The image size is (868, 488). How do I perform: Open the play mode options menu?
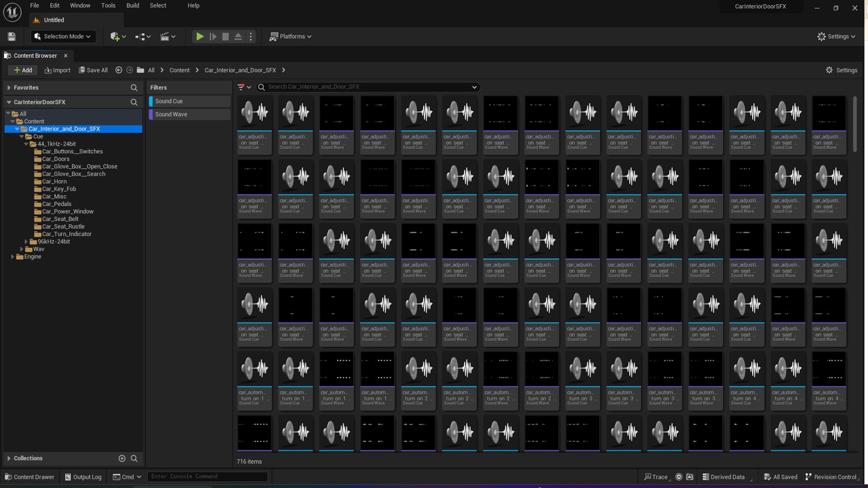tap(251, 37)
